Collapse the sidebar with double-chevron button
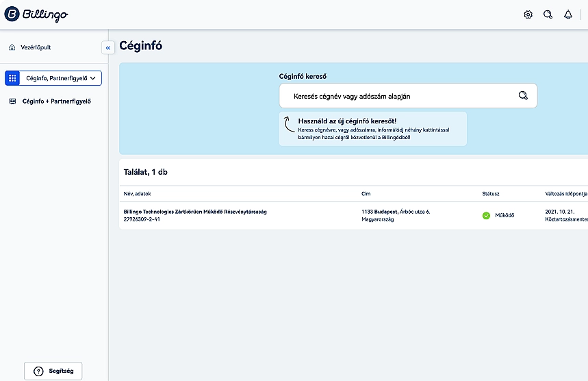Image resolution: width=588 pixels, height=381 pixels. pyautogui.click(x=108, y=47)
